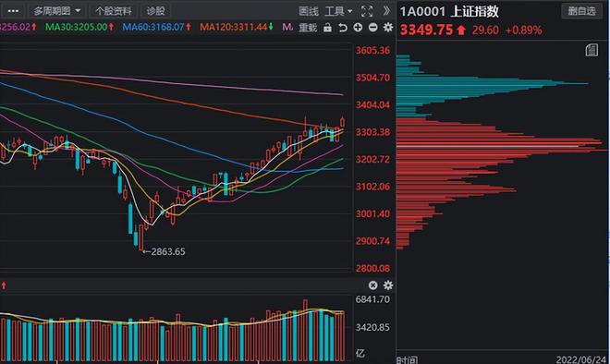
Task: Click the 2800.08 price axis label
Action: pos(372,268)
